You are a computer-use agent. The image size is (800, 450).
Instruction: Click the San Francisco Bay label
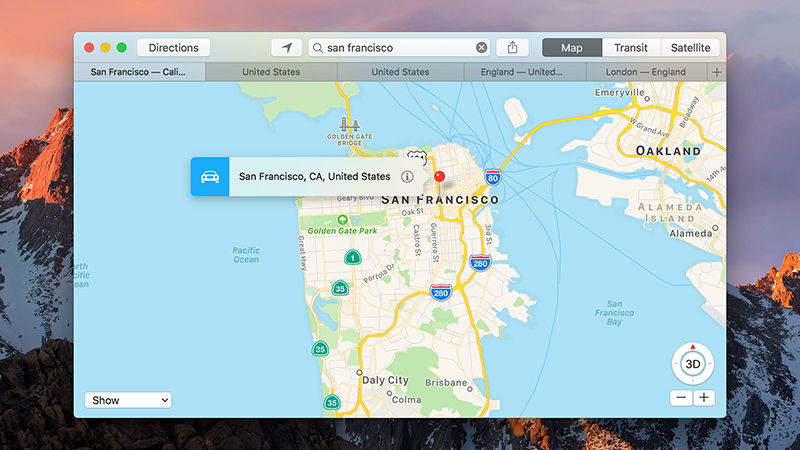click(x=614, y=313)
